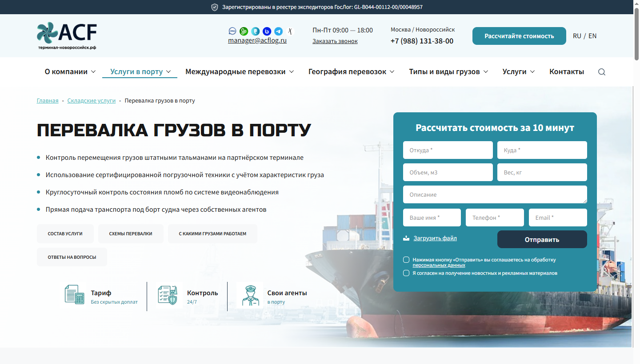
Task: Go to the Контакты page
Action: click(567, 71)
